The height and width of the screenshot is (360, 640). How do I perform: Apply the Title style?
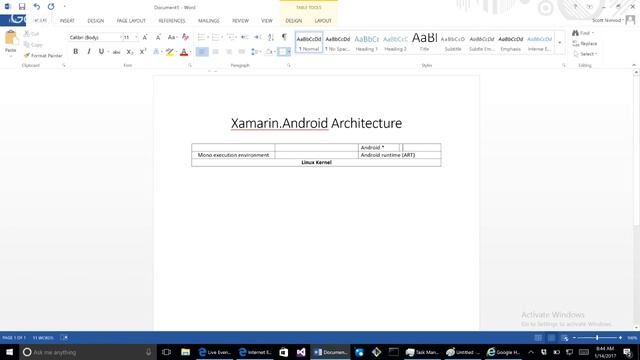point(424,42)
